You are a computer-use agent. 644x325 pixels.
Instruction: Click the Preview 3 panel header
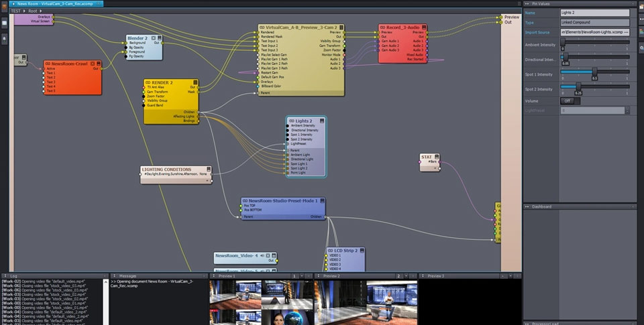click(470, 276)
